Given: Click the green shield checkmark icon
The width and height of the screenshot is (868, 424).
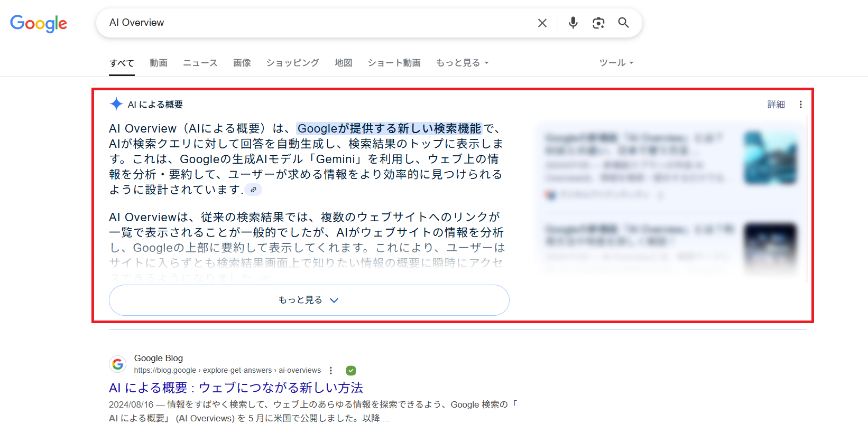Looking at the screenshot, I should pyautogui.click(x=351, y=371).
